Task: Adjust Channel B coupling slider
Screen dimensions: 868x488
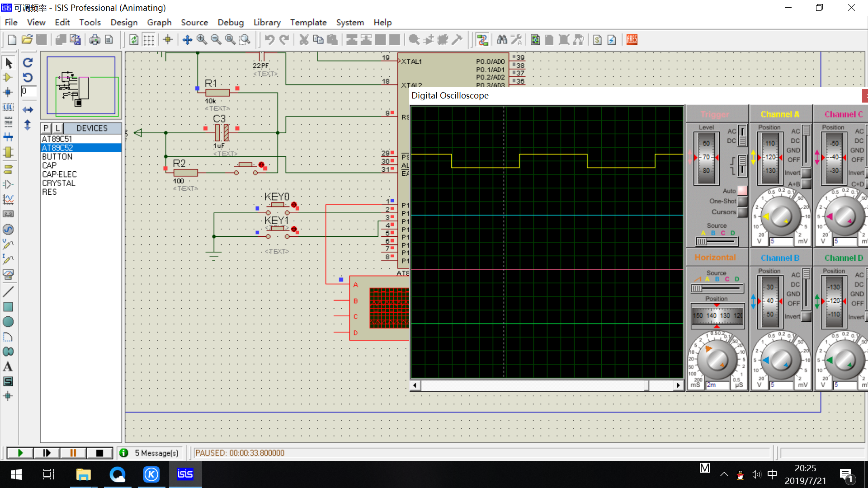Action: point(806,289)
